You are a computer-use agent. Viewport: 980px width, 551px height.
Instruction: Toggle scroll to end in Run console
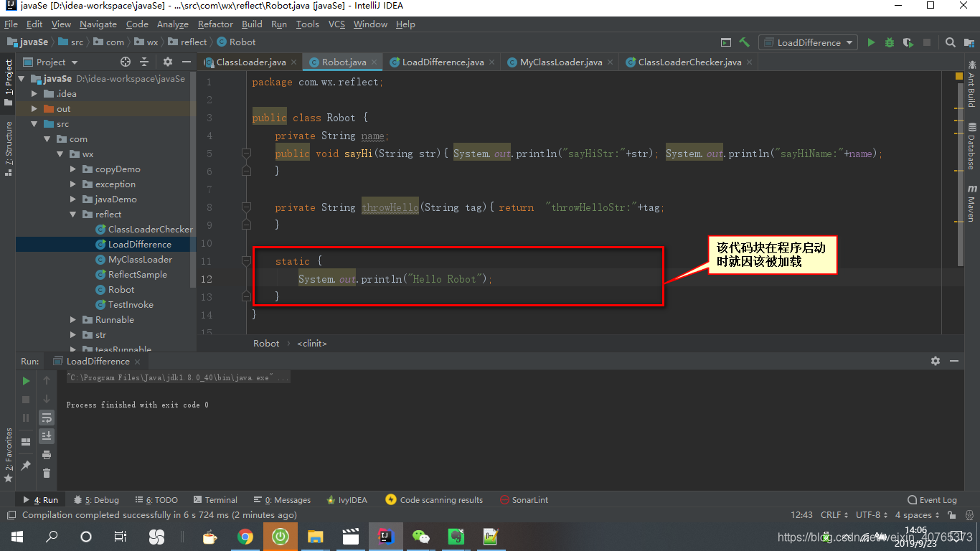point(47,435)
